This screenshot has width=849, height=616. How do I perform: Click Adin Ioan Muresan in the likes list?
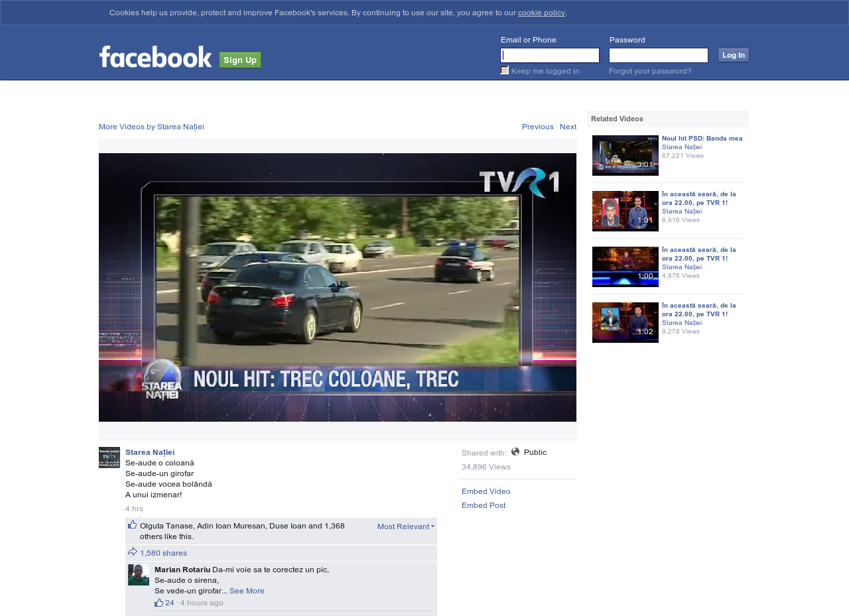pyautogui.click(x=231, y=526)
